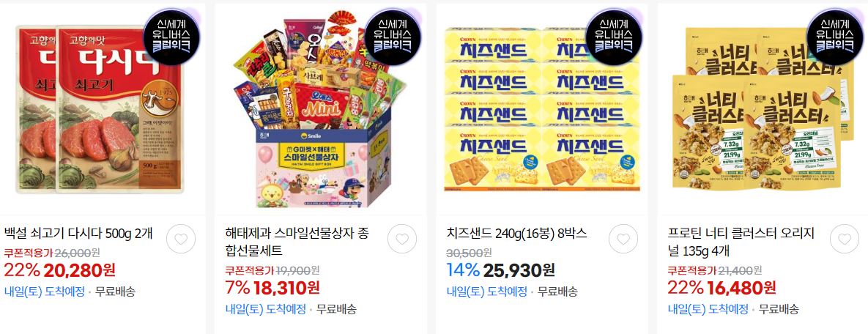Open the 너티 클러스터 pouches product image
The width and height of the screenshot is (868, 334).
763,109
